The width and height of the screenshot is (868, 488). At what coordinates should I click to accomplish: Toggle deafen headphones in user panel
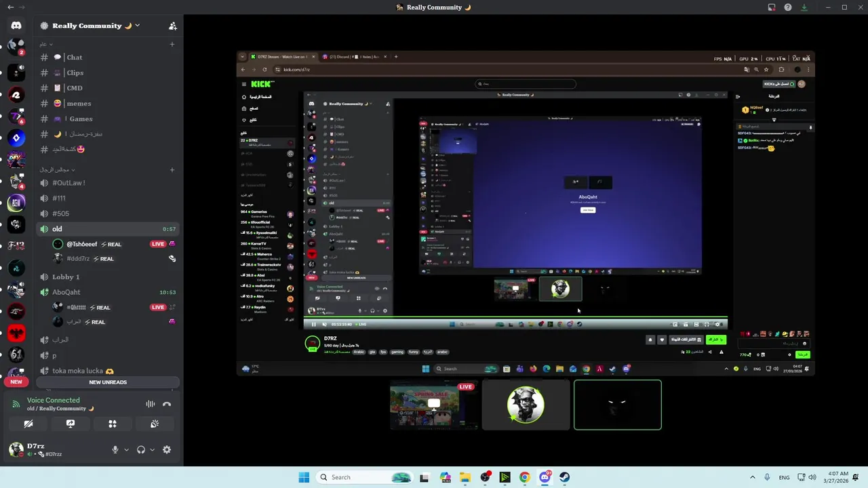click(141, 449)
